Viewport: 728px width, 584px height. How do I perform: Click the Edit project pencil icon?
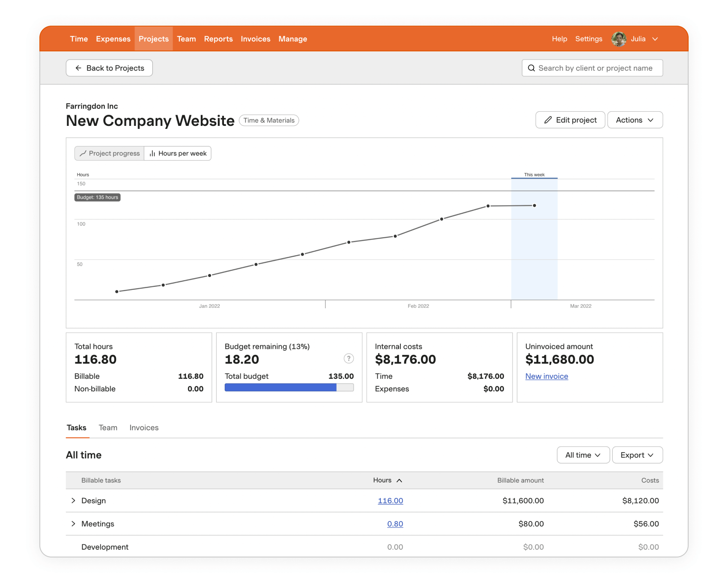[549, 120]
